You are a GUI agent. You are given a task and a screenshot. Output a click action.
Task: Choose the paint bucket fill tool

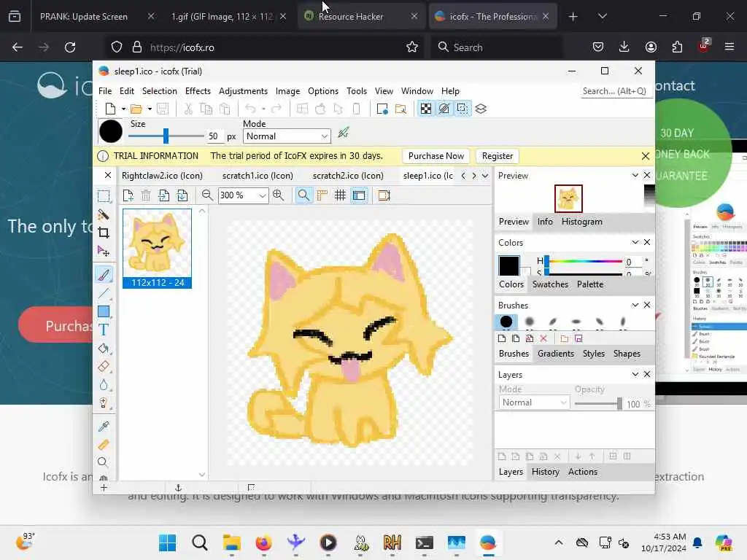pos(104,348)
